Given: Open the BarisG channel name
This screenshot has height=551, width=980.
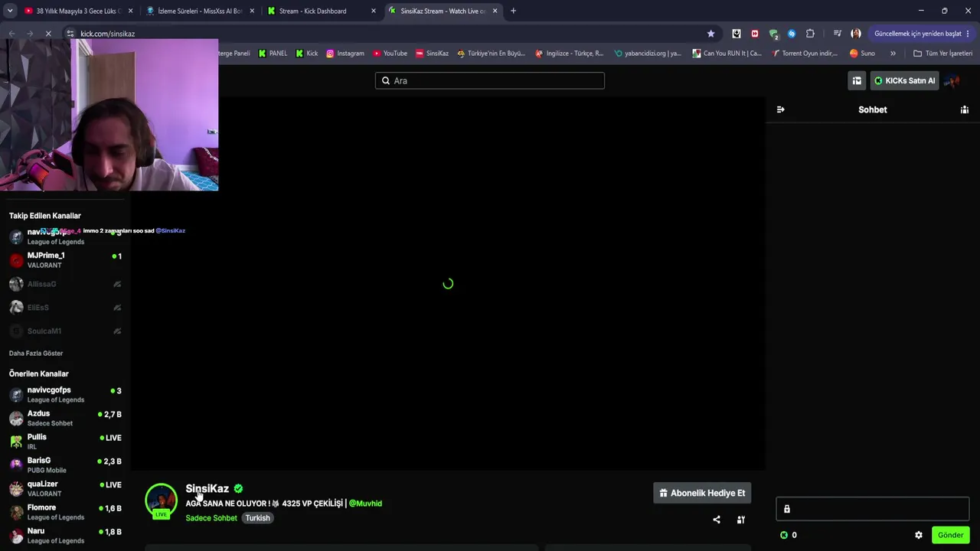Looking at the screenshot, I should 39,461.
